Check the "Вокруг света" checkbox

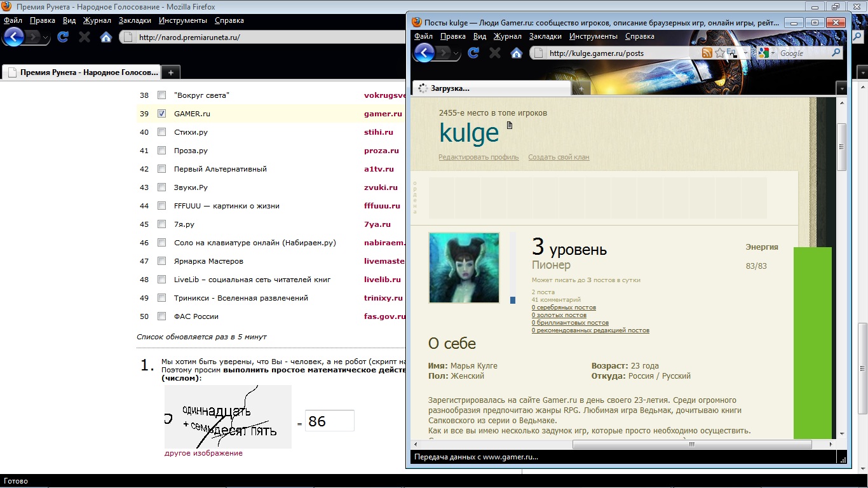[x=161, y=95]
